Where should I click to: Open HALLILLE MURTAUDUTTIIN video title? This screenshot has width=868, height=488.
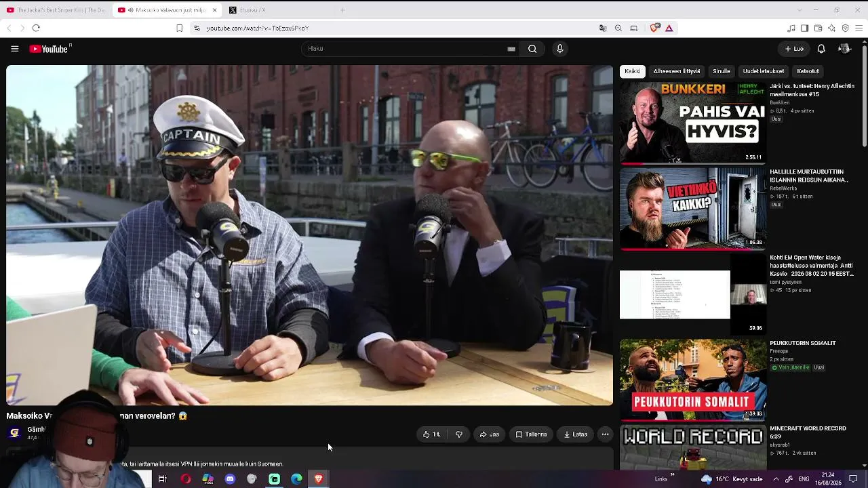(x=809, y=176)
